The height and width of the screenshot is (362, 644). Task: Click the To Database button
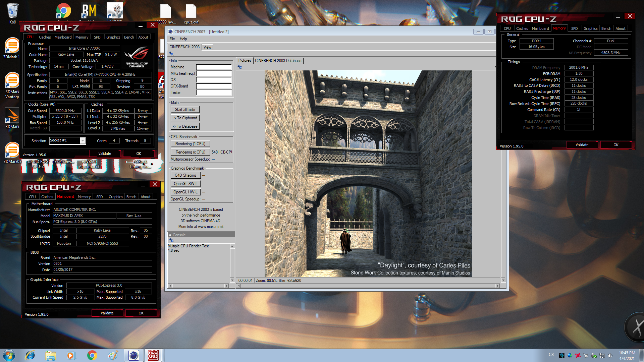[x=185, y=126]
